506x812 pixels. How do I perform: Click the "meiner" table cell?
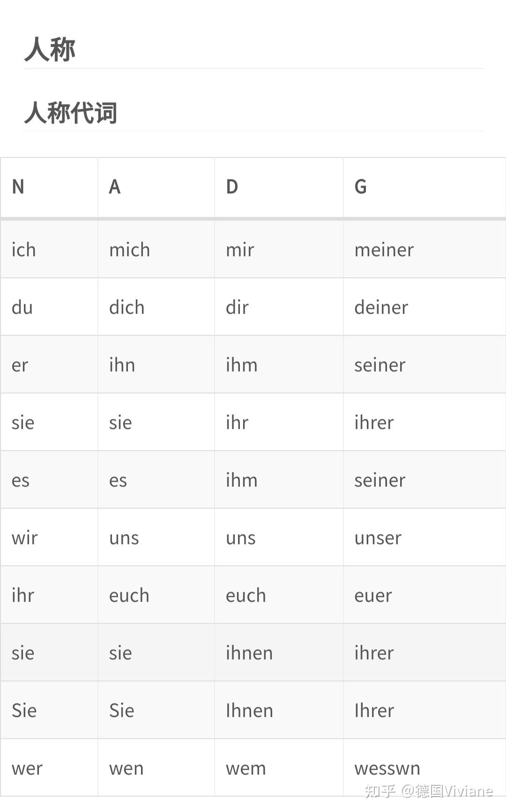[x=384, y=250]
